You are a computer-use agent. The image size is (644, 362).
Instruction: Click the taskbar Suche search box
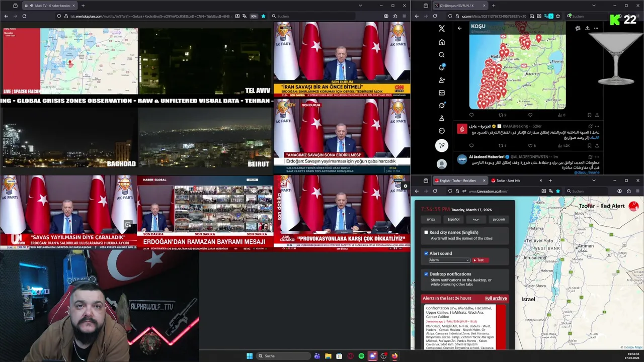(x=283, y=356)
